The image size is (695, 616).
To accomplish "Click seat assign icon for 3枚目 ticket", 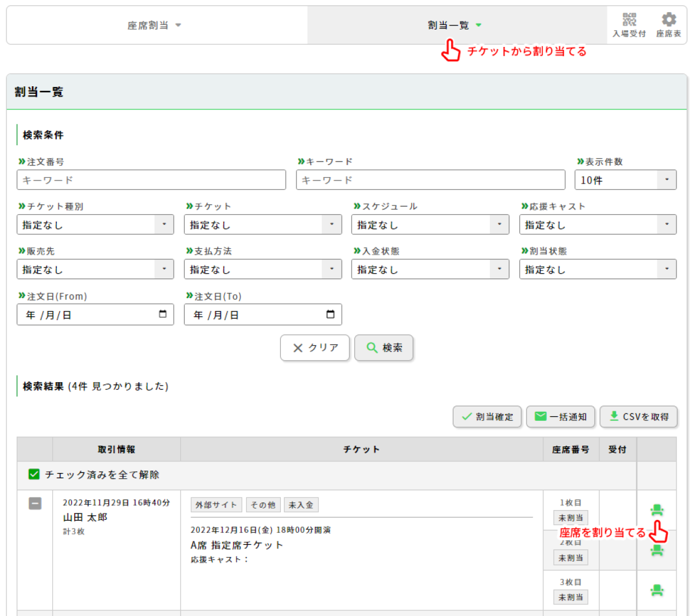I will (656, 590).
